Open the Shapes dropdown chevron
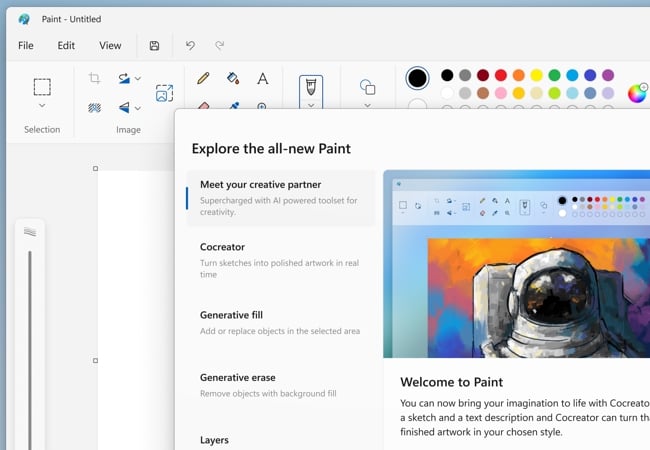 click(x=367, y=106)
